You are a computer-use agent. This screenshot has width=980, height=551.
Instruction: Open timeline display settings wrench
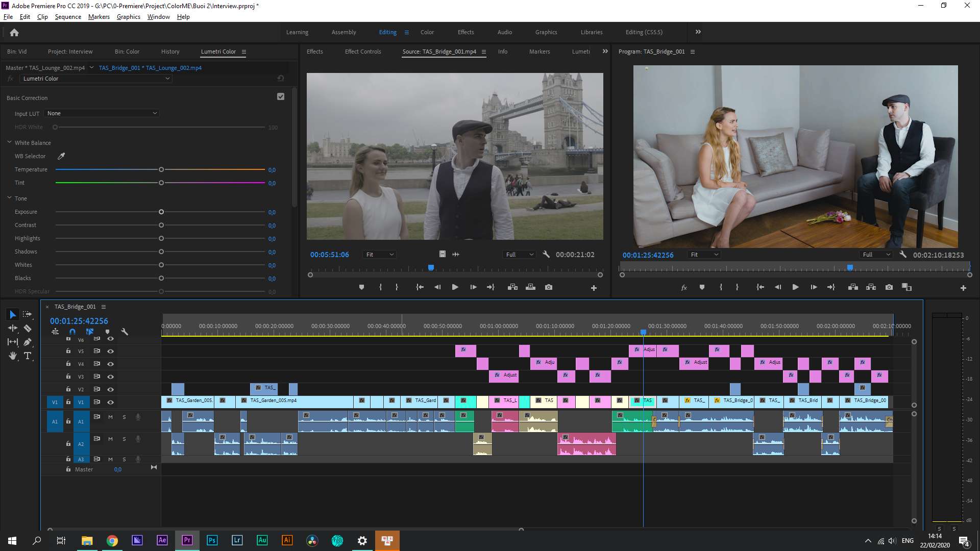(x=125, y=332)
